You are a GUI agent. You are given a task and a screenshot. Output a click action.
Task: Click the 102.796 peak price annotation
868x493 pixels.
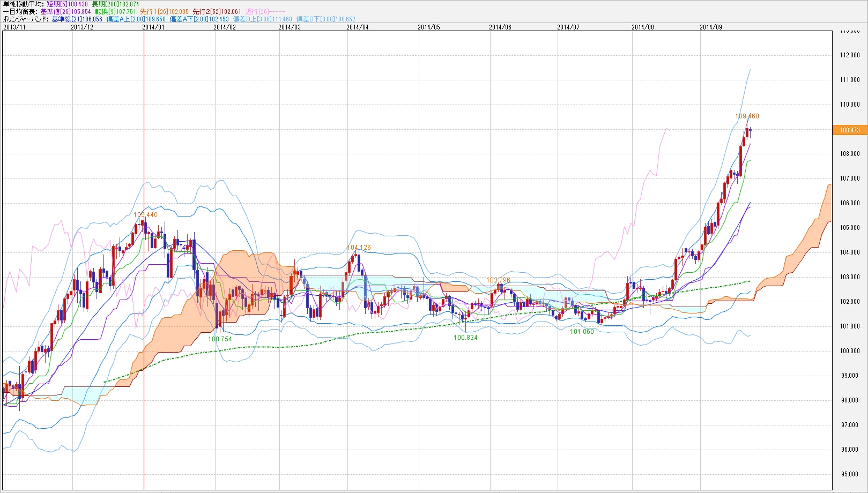tap(498, 280)
